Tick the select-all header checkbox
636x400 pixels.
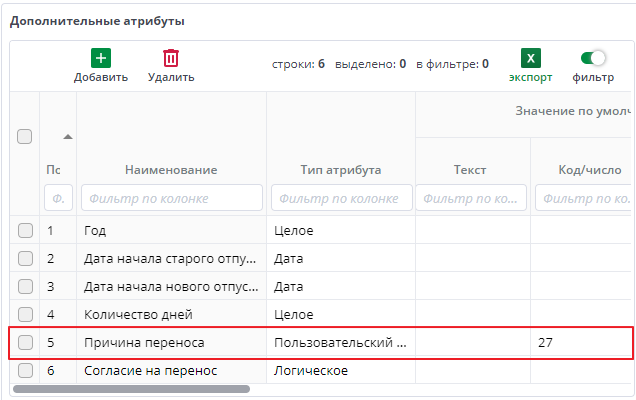(25, 136)
